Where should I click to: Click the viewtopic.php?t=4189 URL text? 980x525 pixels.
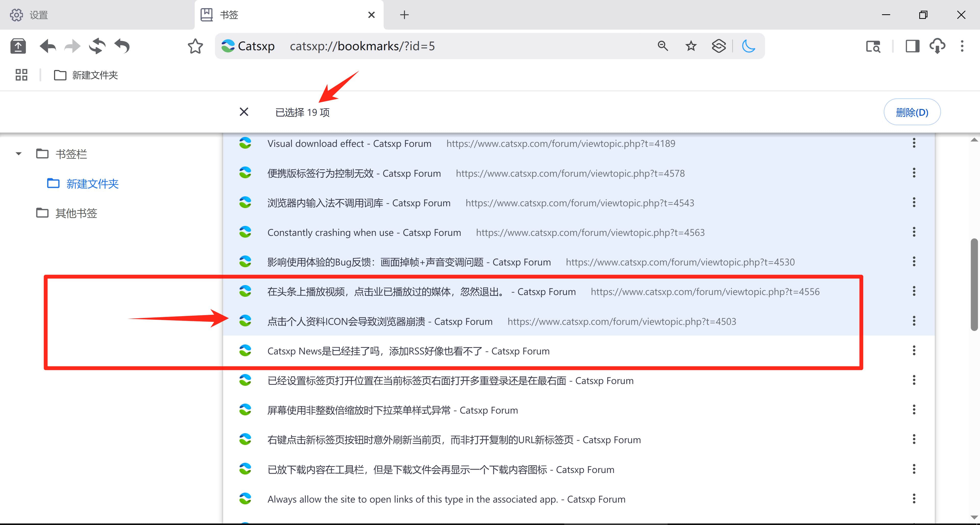[x=561, y=144]
